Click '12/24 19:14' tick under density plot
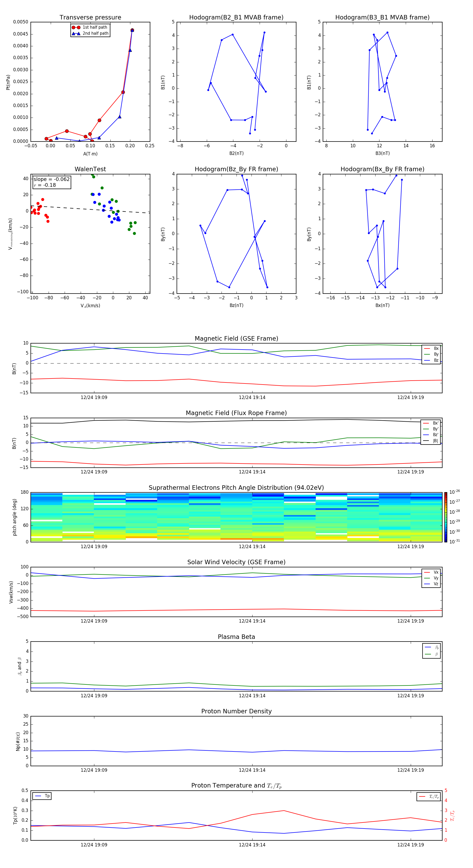Screen dimensions: 473x868 (x=252, y=770)
